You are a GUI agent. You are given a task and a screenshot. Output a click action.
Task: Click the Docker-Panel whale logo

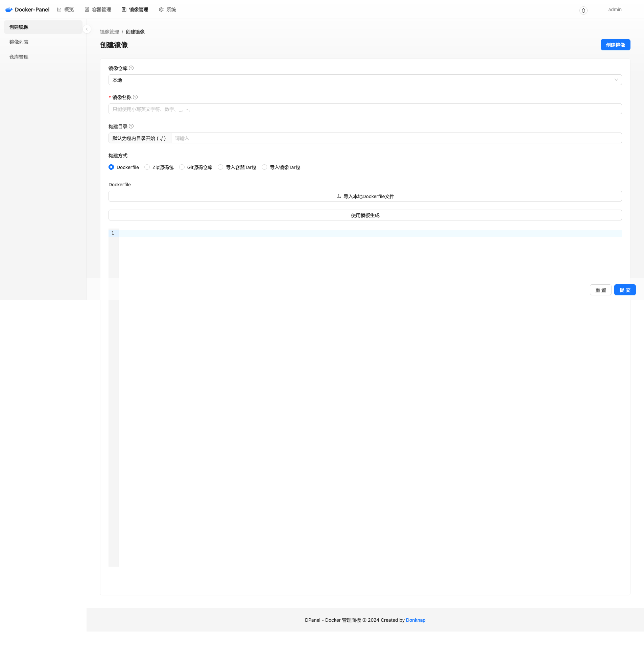[8, 9]
